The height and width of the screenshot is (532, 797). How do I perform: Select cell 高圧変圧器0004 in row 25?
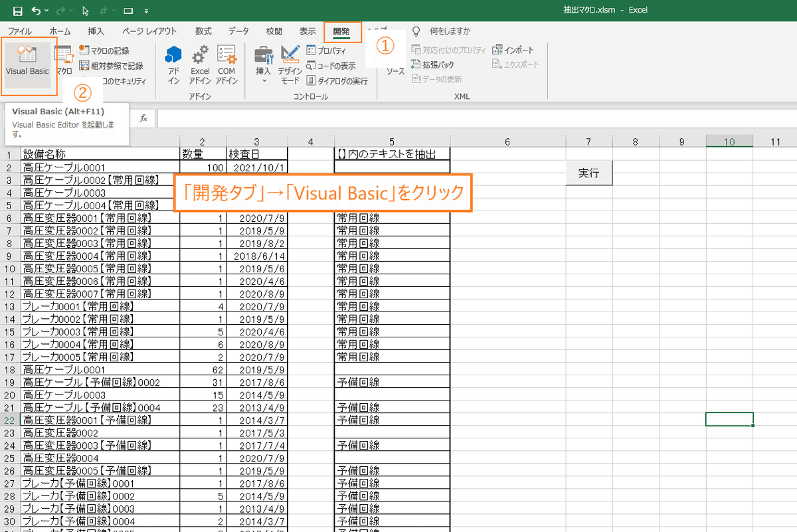coord(100,458)
